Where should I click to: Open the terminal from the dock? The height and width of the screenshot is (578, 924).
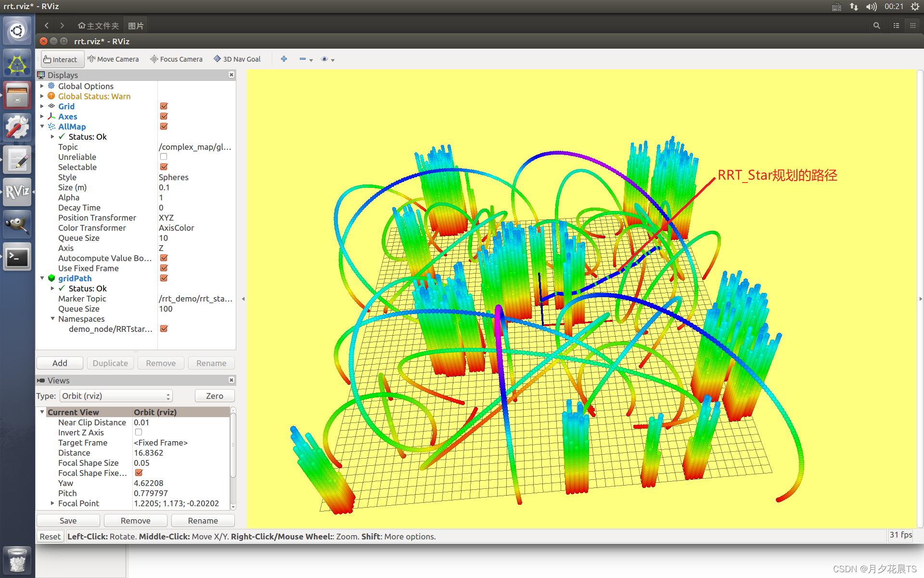click(17, 257)
